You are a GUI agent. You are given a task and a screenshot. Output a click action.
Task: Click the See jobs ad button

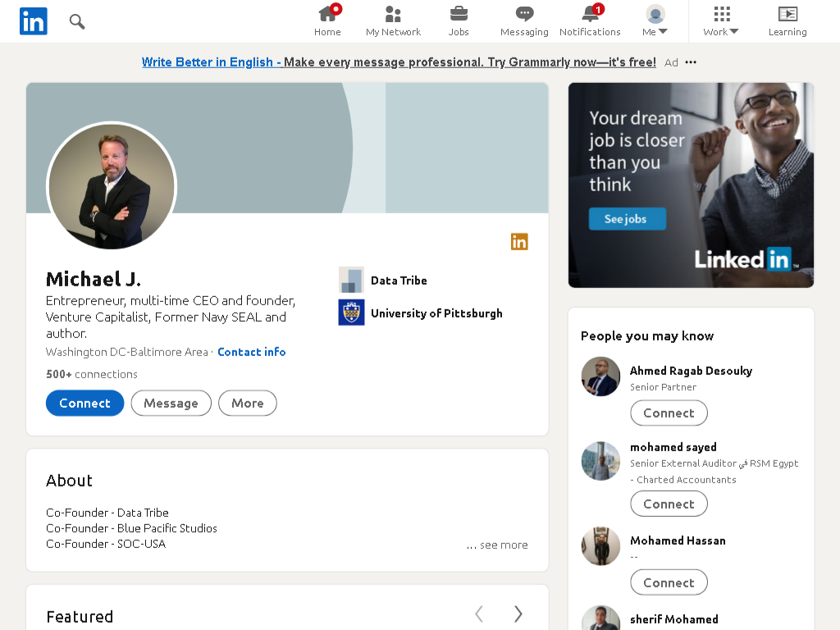point(628,218)
